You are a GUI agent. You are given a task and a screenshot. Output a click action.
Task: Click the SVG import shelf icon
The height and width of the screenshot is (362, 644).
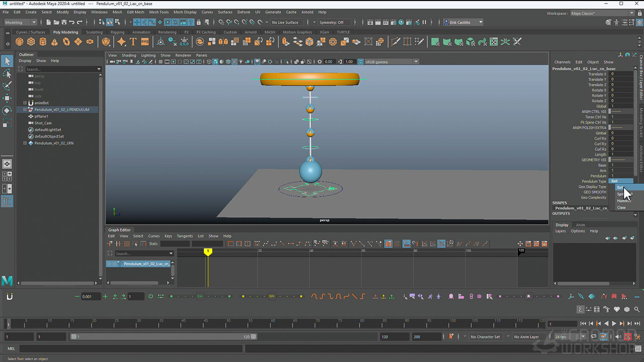pos(145,42)
